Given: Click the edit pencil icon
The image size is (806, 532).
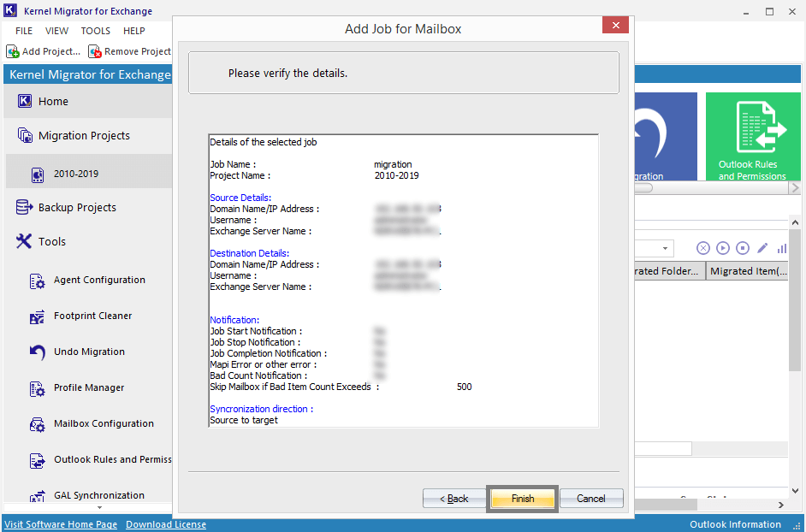Looking at the screenshot, I should click(x=762, y=248).
